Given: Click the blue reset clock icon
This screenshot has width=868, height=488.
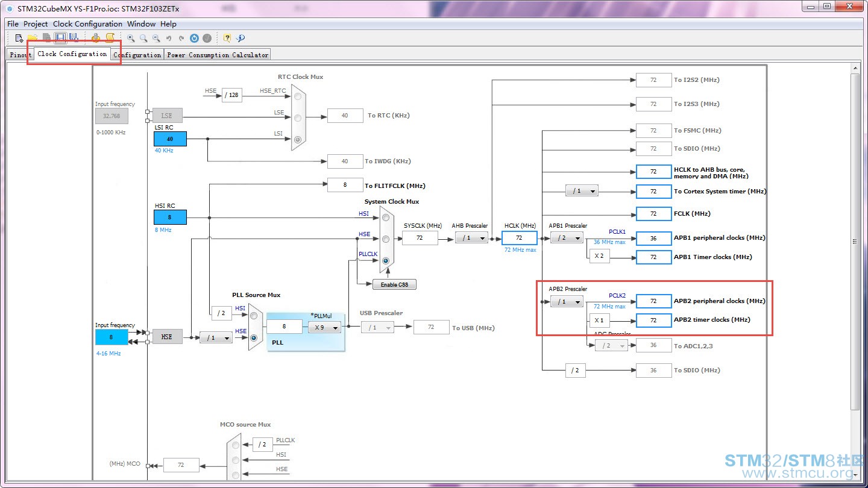Looking at the screenshot, I should (194, 38).
